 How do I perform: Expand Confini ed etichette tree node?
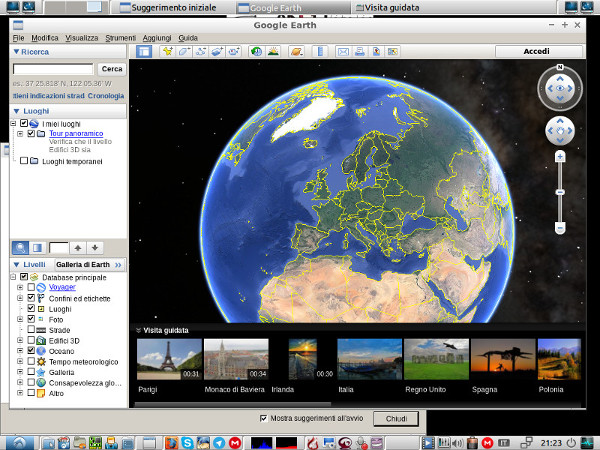click(x=20, y=298)
